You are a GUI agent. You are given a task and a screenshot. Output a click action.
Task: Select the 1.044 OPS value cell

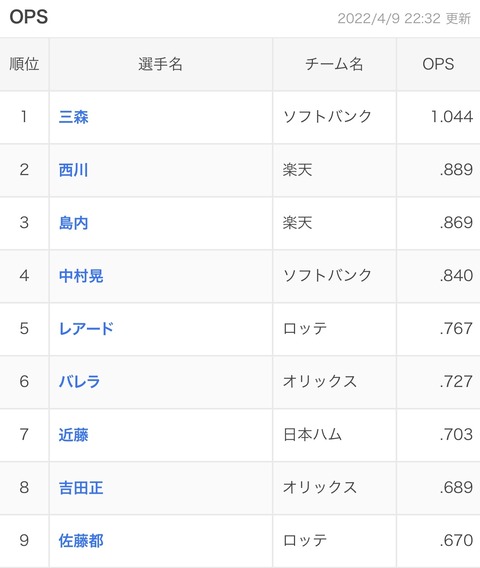pos(438,117)
